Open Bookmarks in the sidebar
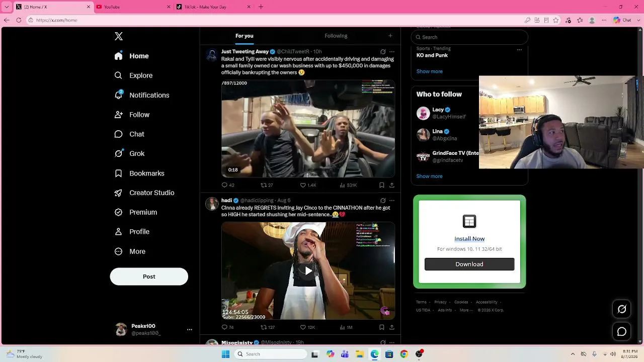 point(140,173)
